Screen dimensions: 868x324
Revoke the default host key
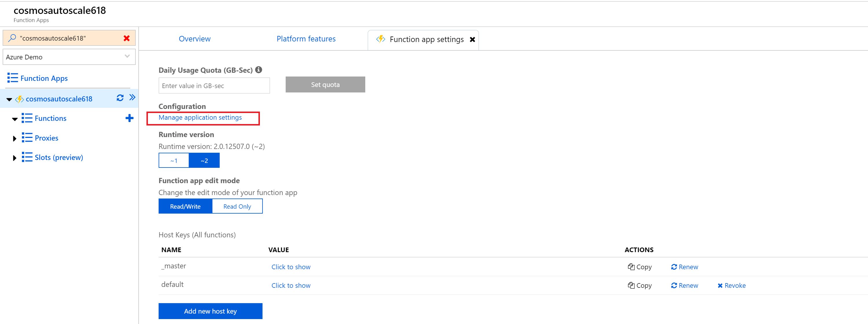731,285
